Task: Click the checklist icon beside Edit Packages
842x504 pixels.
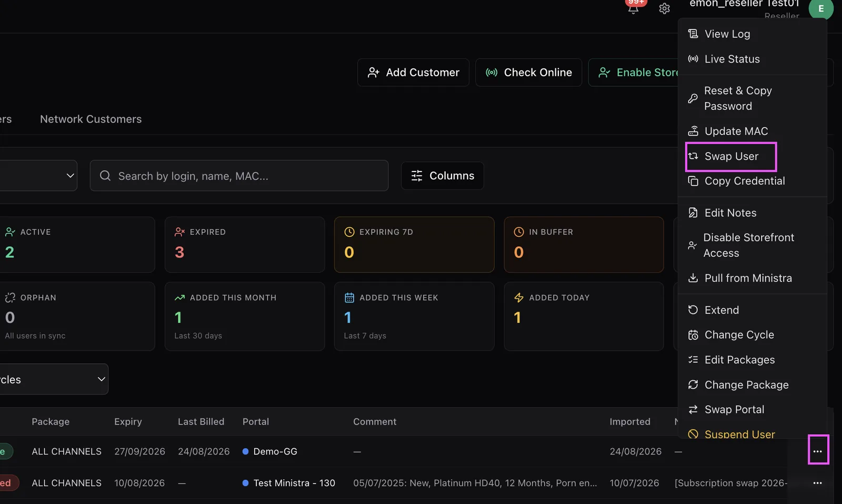Action: 693,360
